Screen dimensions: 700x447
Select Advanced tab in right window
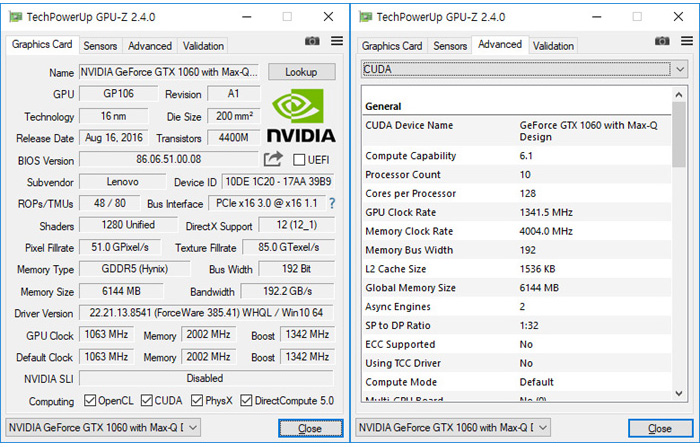[x=500, y=44]
